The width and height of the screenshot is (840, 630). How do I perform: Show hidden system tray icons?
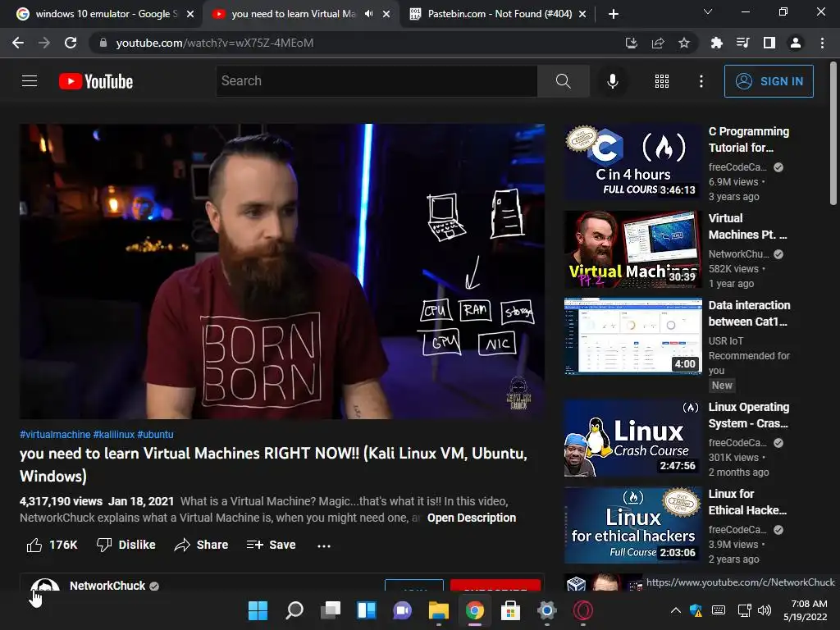(x=676, y=610)
